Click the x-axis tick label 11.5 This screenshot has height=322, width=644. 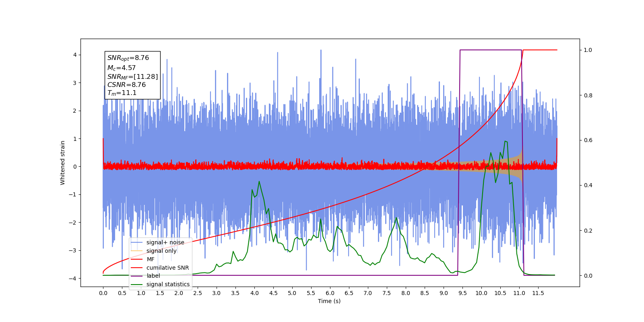pyautogui.click(x=538, y=293)
